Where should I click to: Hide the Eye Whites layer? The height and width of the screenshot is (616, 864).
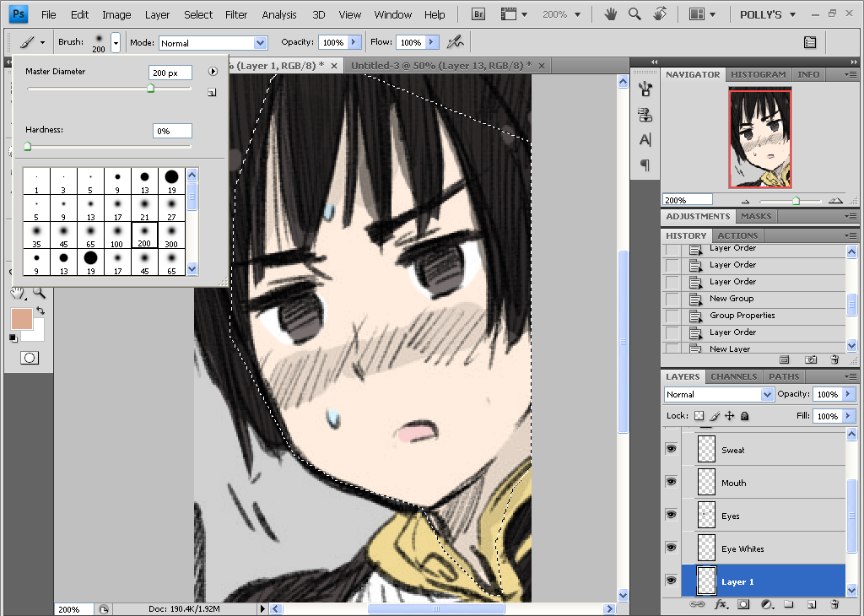(671, 548)
